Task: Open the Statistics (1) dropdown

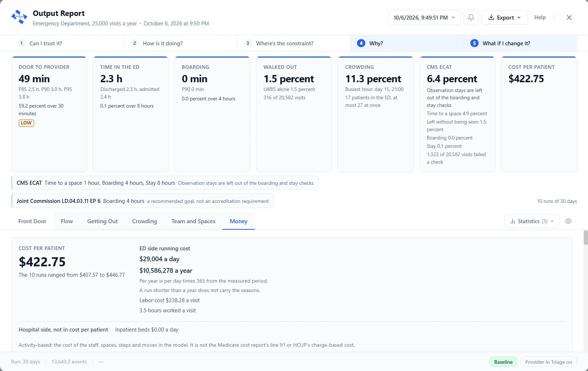Action: [532, 221]
